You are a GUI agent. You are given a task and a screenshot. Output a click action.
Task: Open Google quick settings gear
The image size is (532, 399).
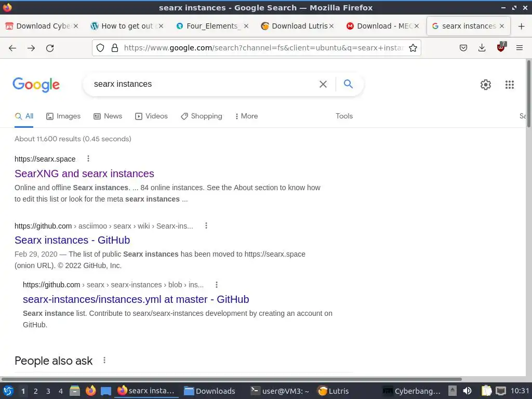(486, 85)
